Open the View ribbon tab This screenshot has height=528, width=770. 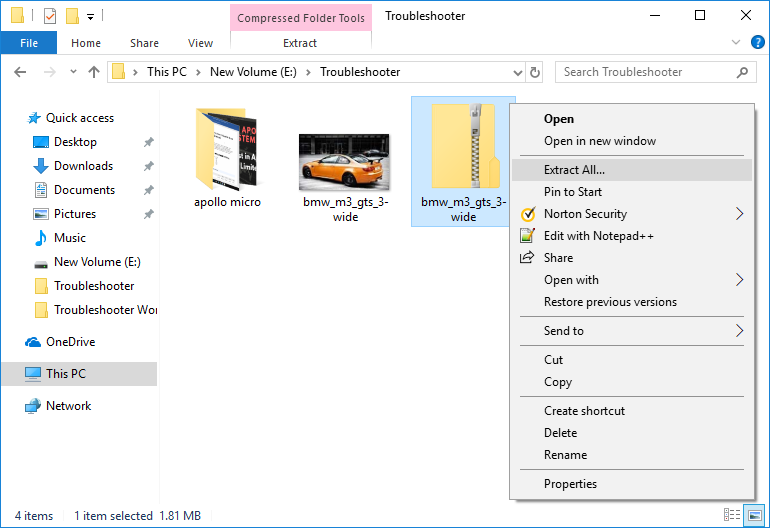coord(200,43)
